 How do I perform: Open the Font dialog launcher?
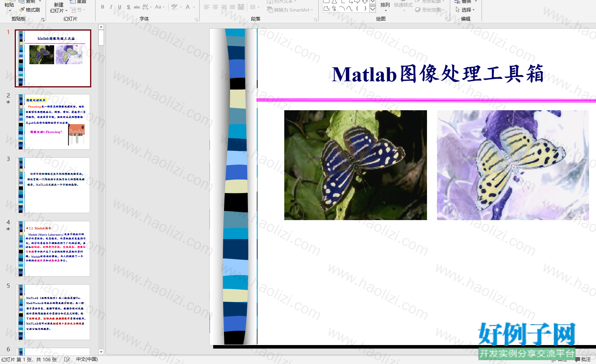[x=196, y=19]
